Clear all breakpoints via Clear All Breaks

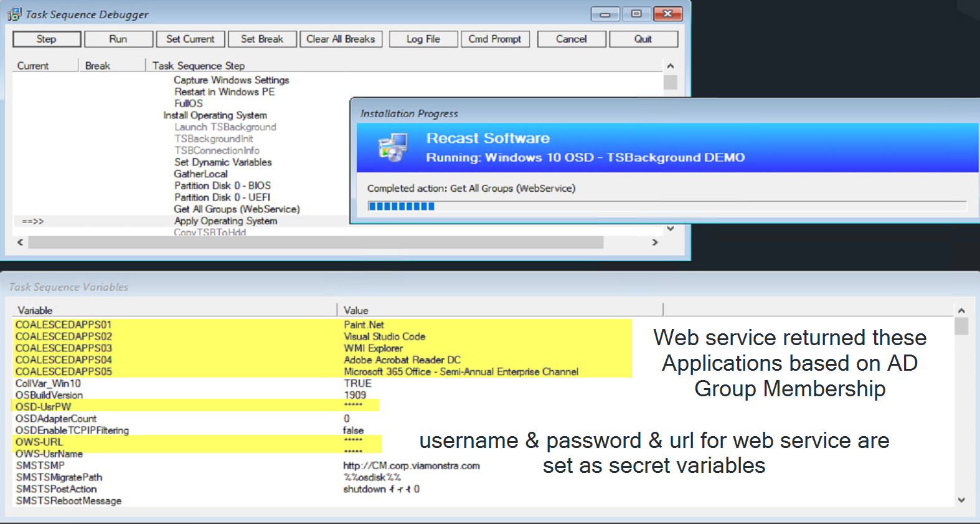pyautogui.click(x=341, y=39)
